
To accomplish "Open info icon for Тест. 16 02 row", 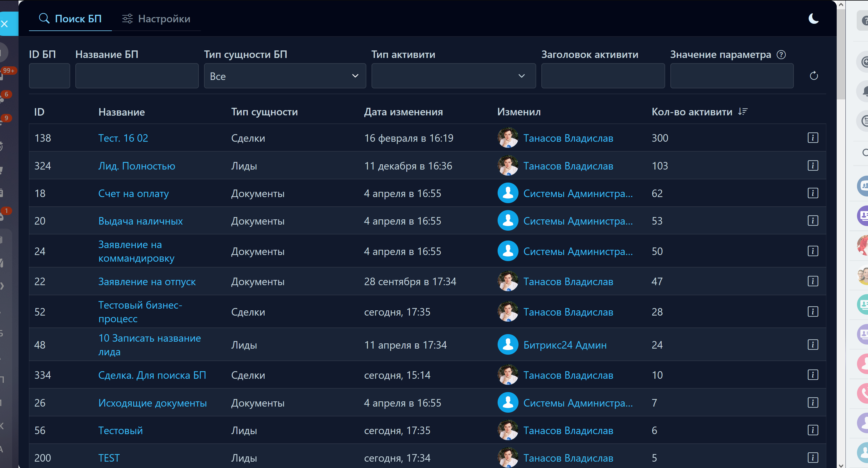I will 812,138.
